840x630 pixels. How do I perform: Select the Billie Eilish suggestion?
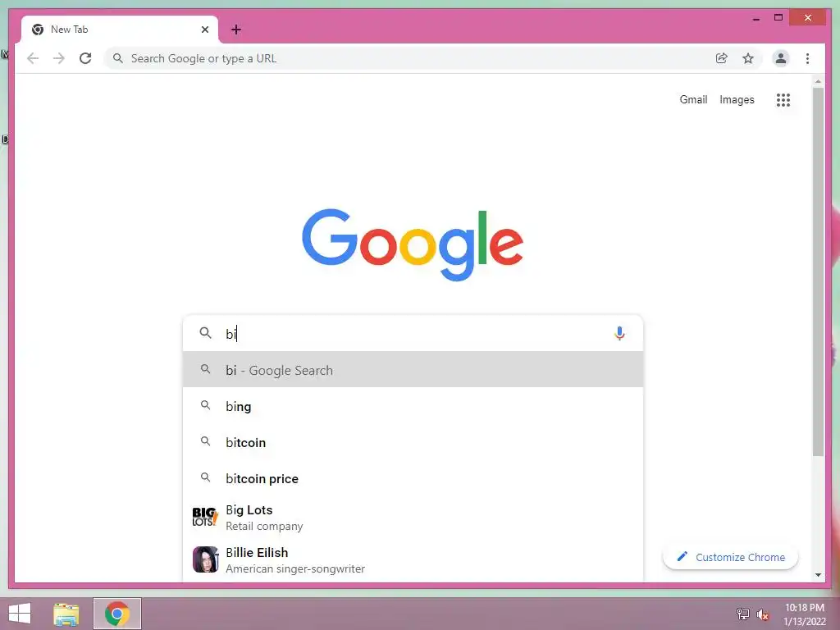[413, 559]
